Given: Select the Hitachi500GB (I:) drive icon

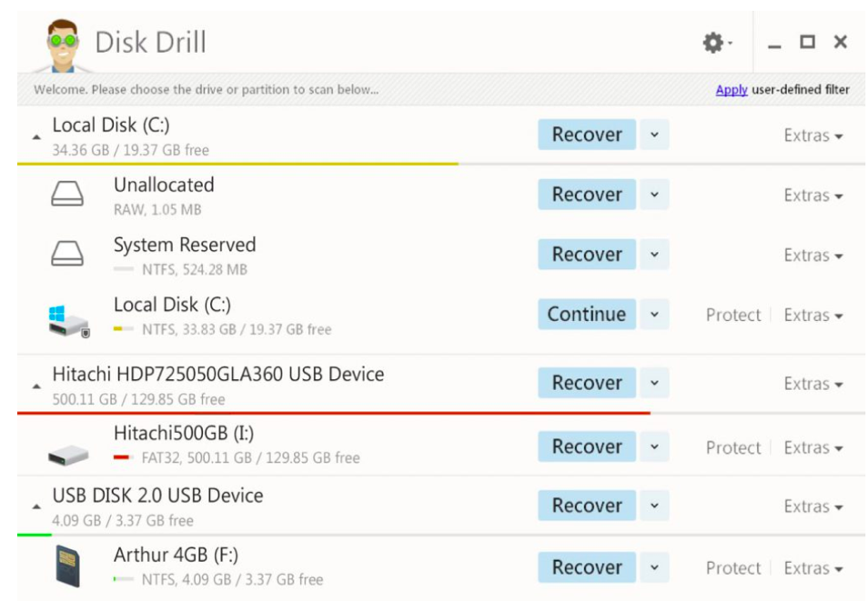Looking at the screenshot, I should (x=68, y=455).
